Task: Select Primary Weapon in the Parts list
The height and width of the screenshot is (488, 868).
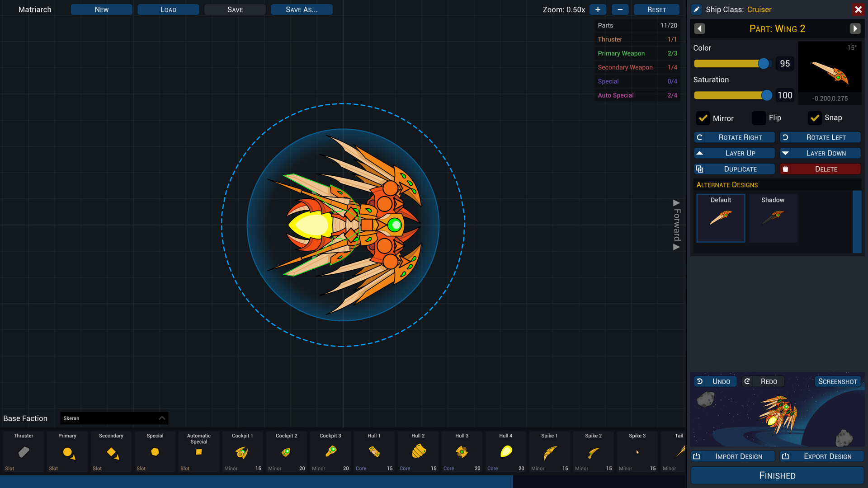Action: coord(621,53)
